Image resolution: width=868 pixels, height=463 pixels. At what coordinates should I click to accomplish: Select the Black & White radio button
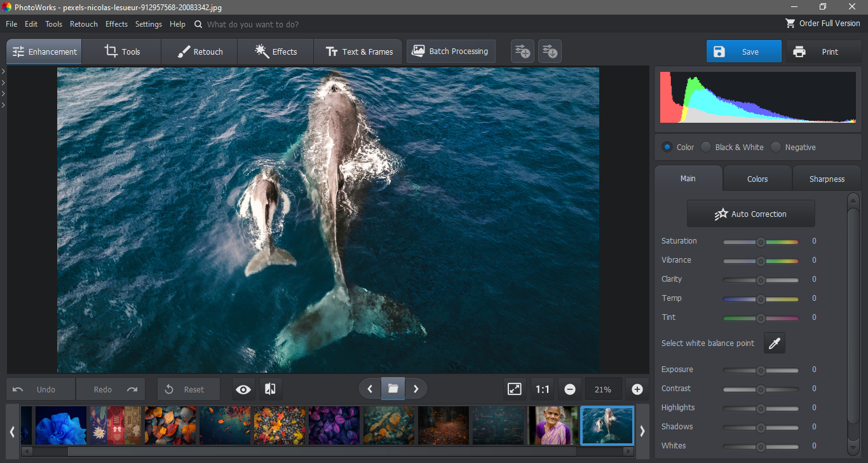(x=706, y=147)
